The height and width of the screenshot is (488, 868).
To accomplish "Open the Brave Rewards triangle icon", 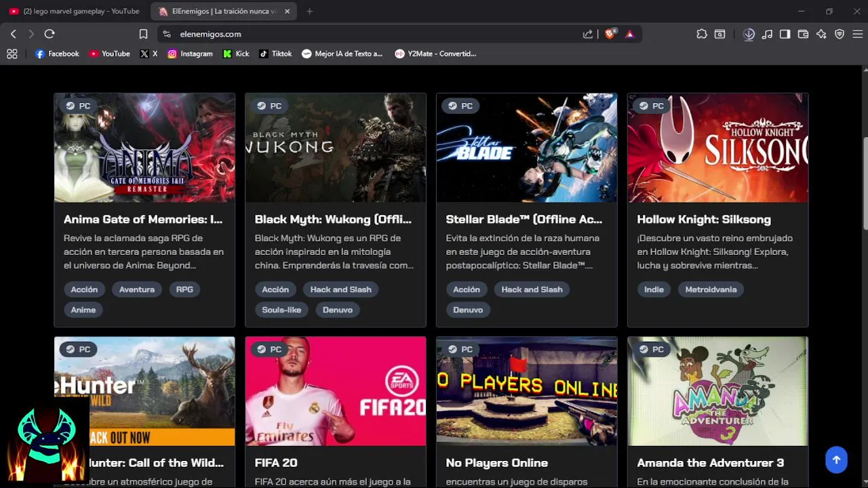I will click(x=630, y=34).
